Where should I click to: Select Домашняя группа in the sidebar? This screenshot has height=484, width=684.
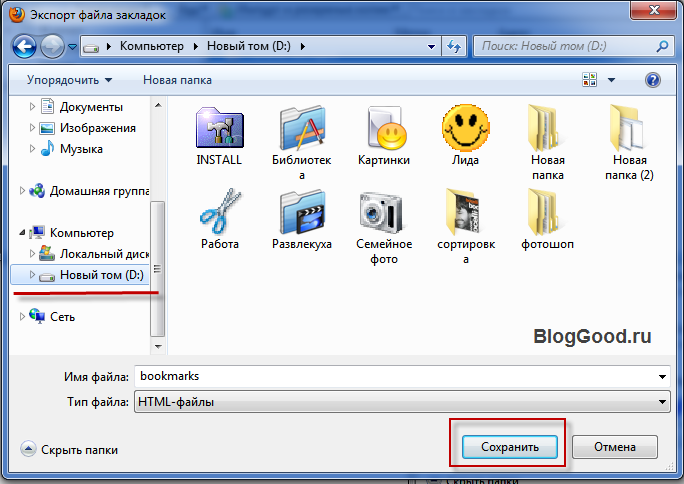coord(99,191)
